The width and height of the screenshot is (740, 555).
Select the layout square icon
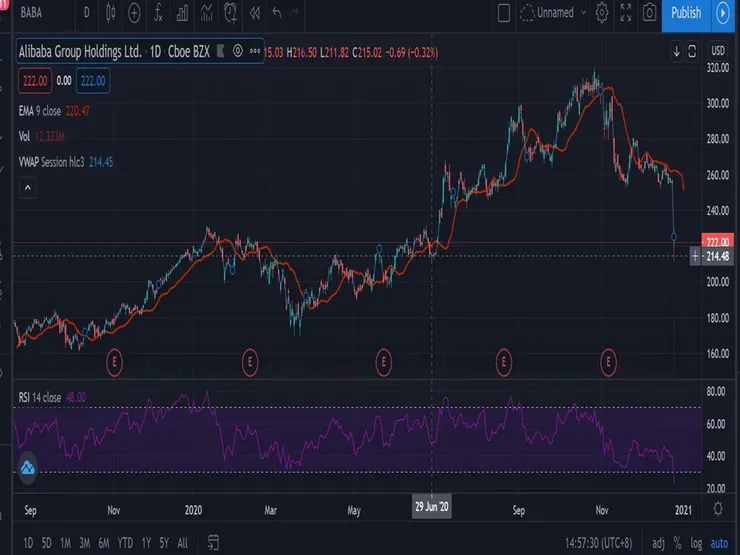pos(504,13)
